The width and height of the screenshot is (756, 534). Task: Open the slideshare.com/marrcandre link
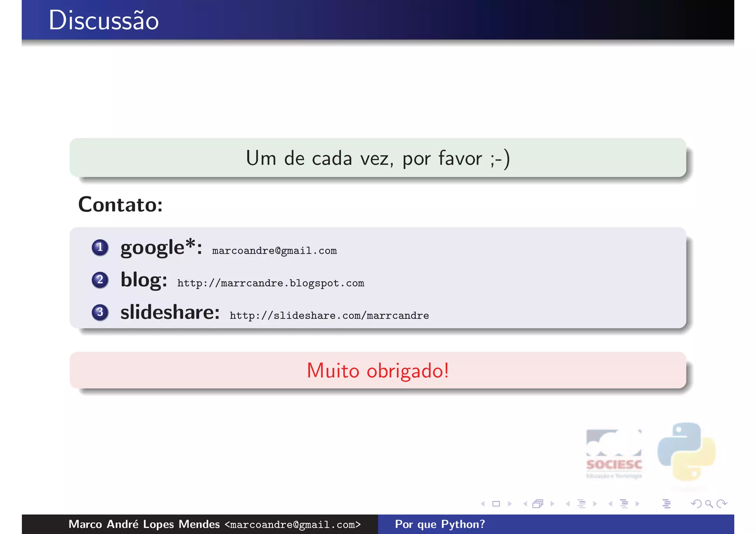tap(329, 316)
